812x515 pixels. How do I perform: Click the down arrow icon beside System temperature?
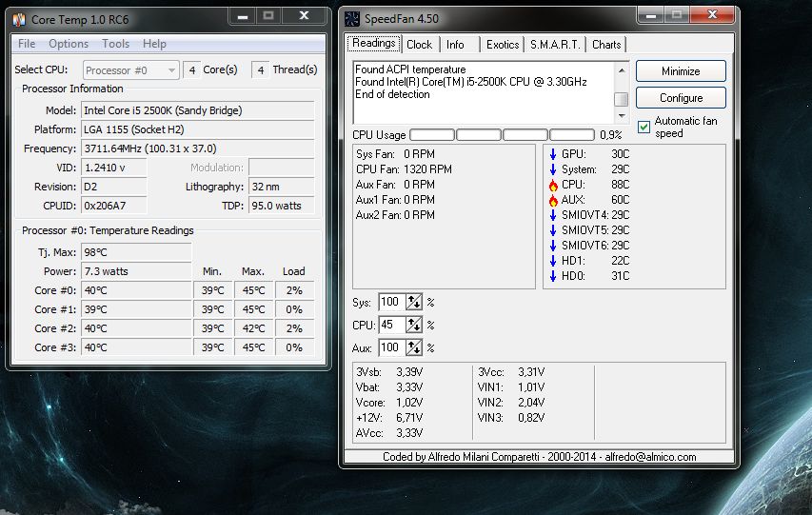(553, 169)
